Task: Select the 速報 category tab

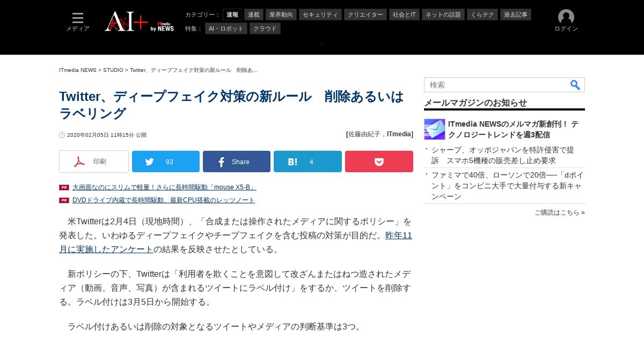Action: (232, 14)
